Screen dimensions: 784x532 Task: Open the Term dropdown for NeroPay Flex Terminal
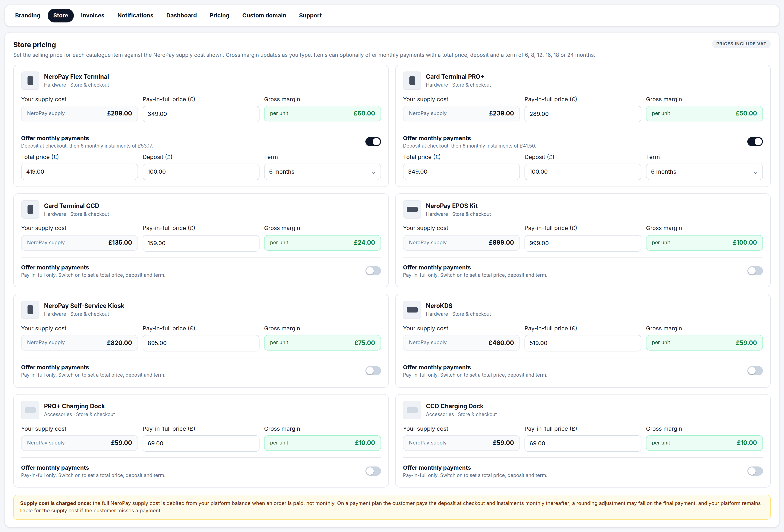coord(322,172)
